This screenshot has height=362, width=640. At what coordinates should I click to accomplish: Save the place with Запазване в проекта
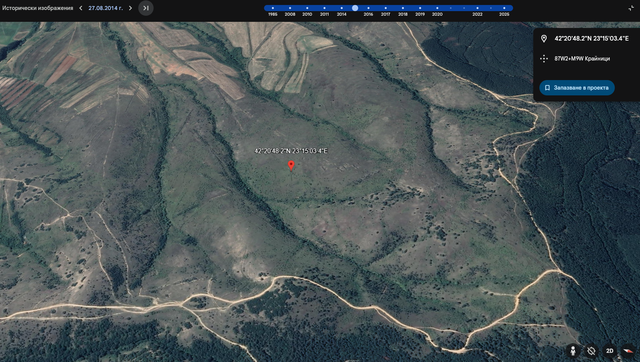(577, 88)
